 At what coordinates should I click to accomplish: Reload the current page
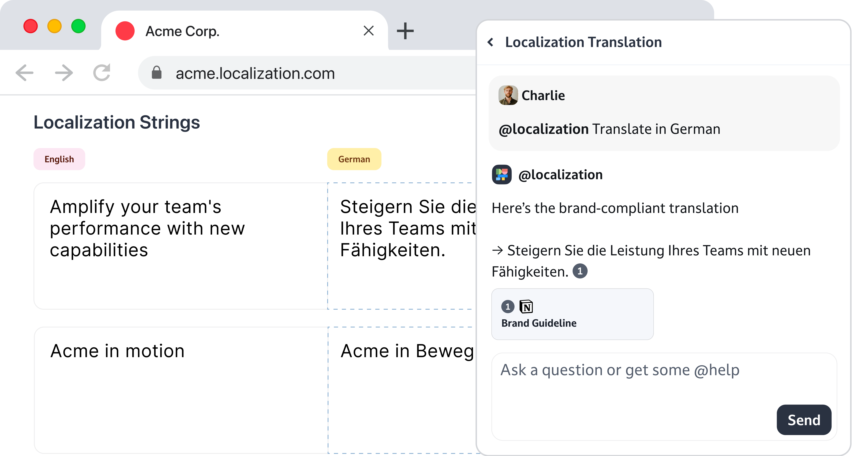point(102,73)
